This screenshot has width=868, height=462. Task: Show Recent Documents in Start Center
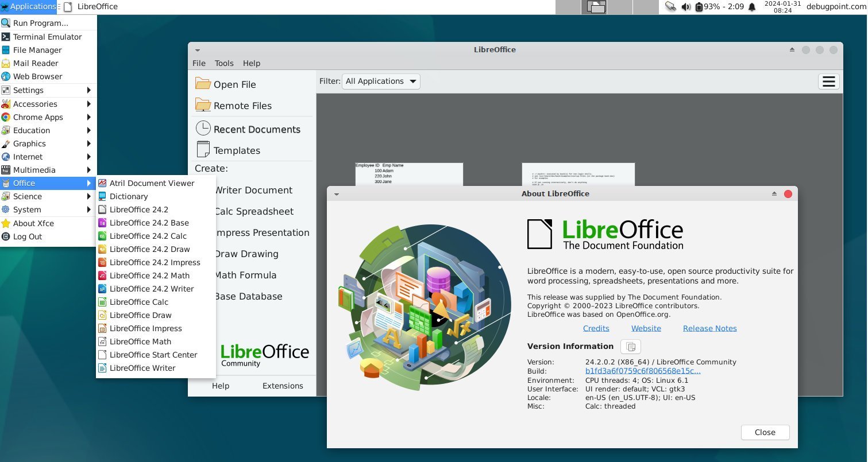(x=253, y=129)
